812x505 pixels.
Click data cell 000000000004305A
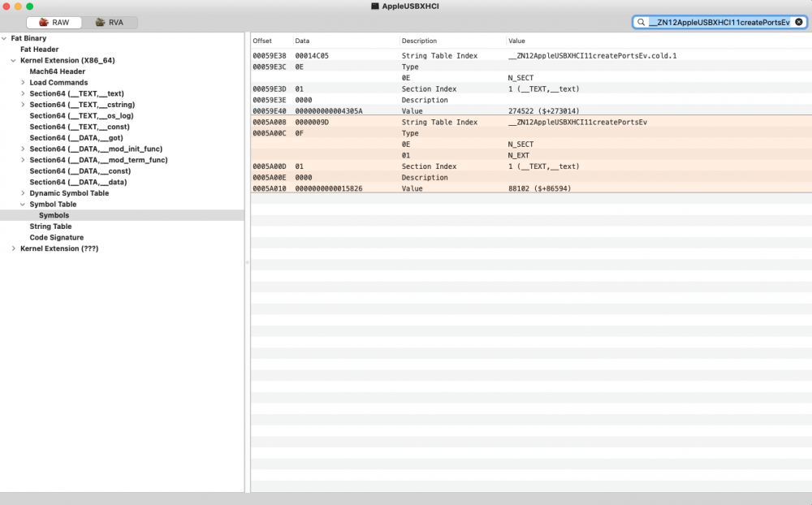click(328, 111)
